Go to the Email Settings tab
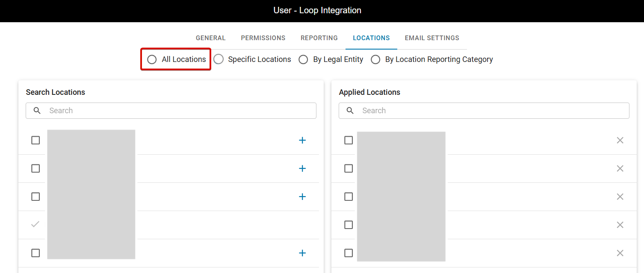 [x=432, y=38]
